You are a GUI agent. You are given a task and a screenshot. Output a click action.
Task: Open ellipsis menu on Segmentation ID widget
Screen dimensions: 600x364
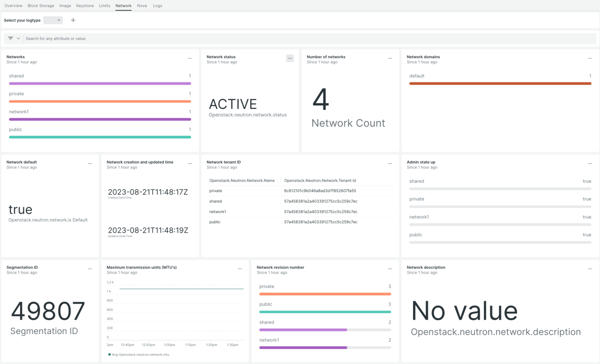(x=90, y=269)
